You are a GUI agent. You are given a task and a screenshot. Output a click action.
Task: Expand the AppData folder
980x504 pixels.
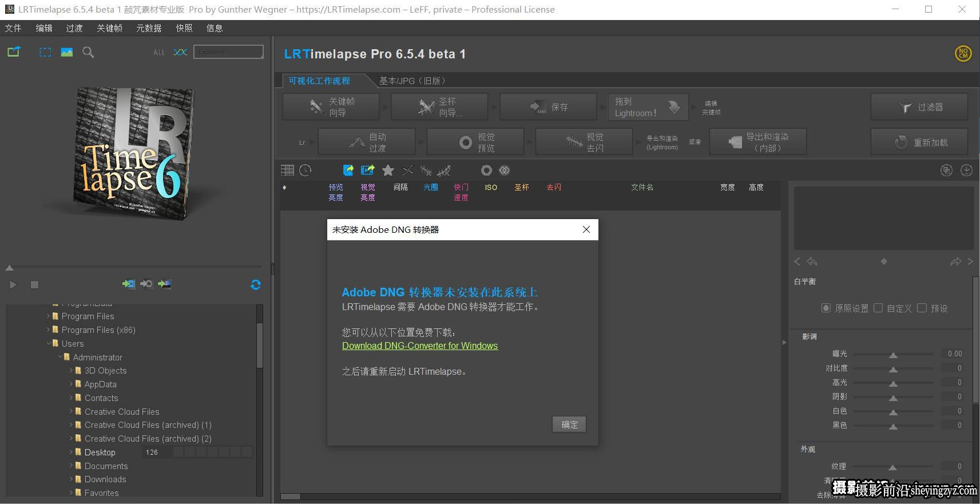(x=72, y=384)
